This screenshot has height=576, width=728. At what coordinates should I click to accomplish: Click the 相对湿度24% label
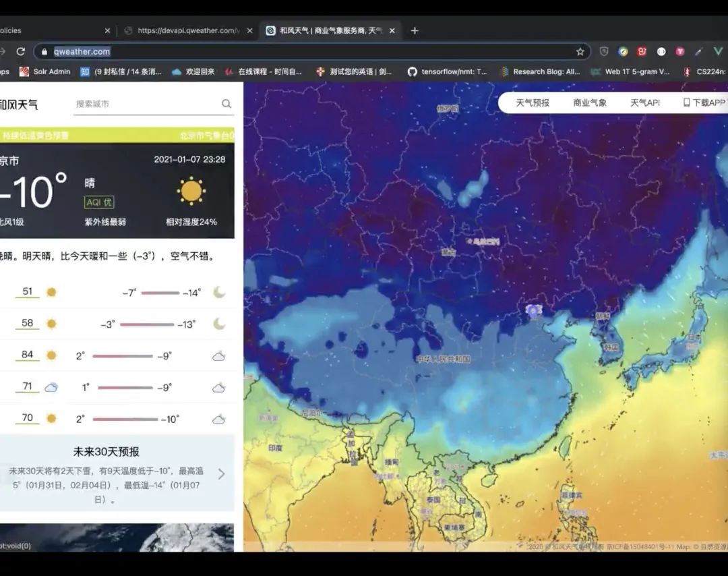point(191,222)
